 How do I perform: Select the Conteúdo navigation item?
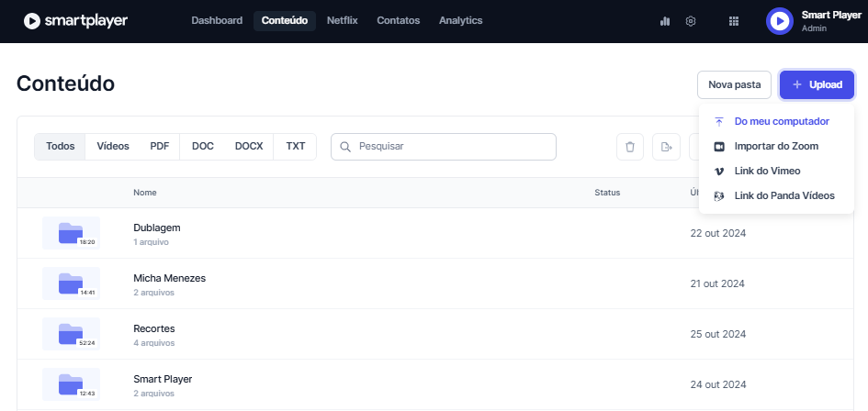pyautogui.click(x=285, y=21)
